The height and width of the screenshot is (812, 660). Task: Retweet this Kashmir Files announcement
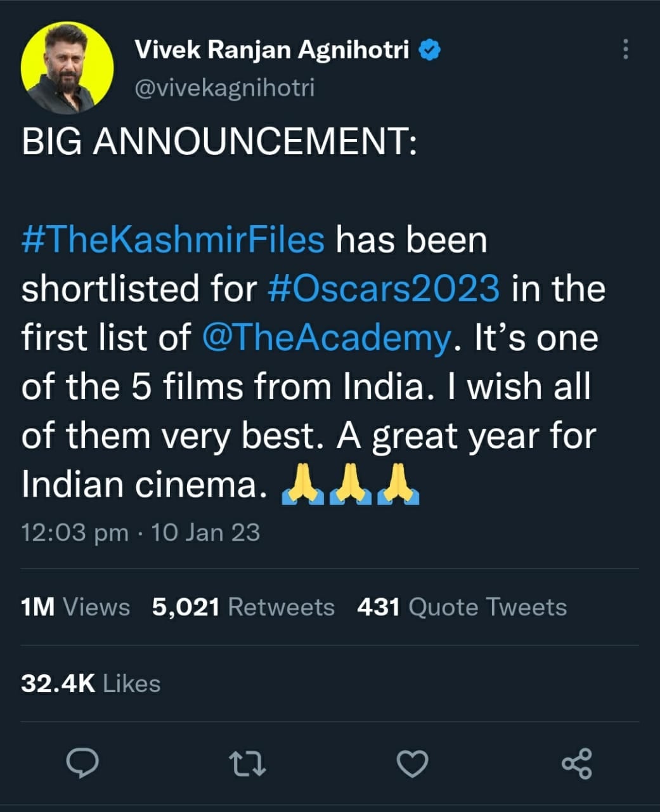tap(247, 763)
